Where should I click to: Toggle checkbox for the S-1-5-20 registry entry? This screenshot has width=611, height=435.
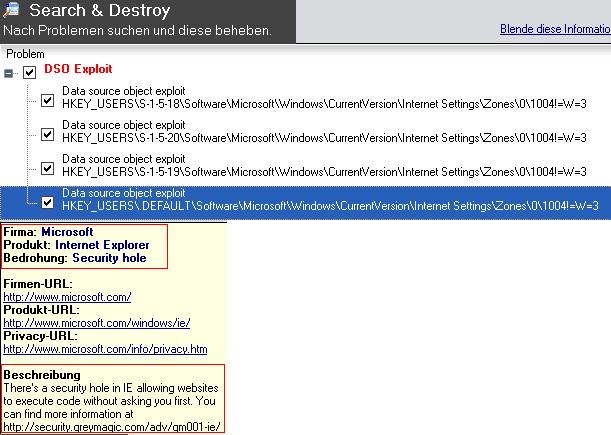click(48, 134)
